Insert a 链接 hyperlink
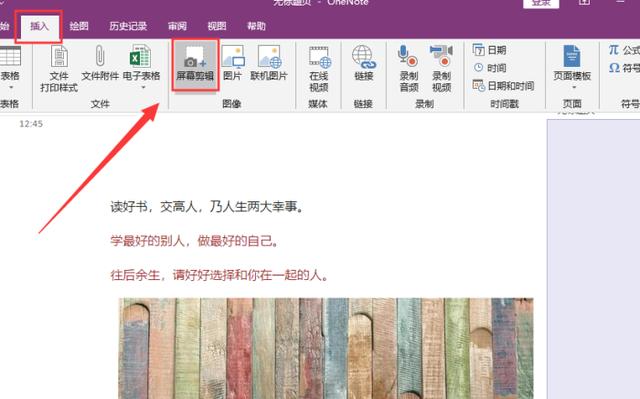The height and width of the screenshot is (399, 640). [x=363, y=63]
